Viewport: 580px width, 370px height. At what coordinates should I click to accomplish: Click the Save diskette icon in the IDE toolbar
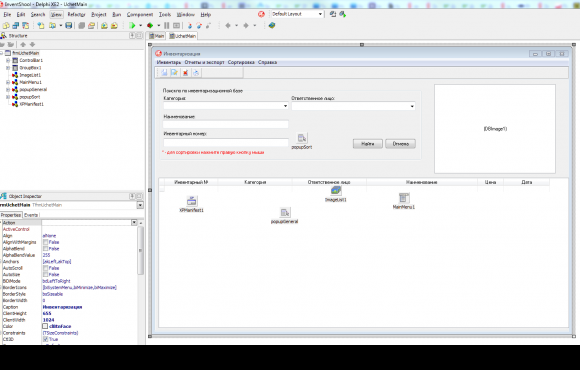tap(68, 26)
